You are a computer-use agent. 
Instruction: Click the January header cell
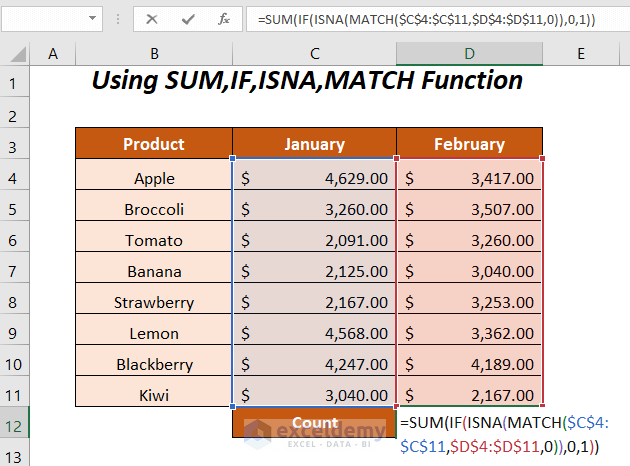pyautogui.click(x=314, y=144)
